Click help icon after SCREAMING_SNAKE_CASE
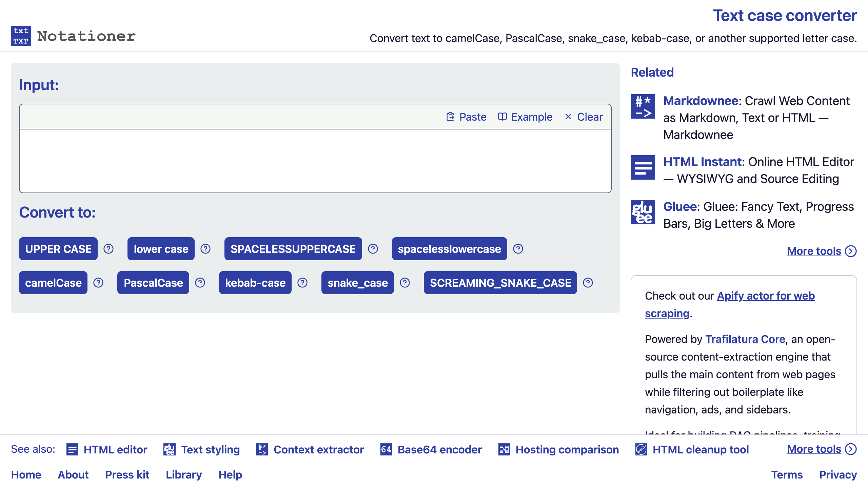868x488 pixels. point(588,283)
